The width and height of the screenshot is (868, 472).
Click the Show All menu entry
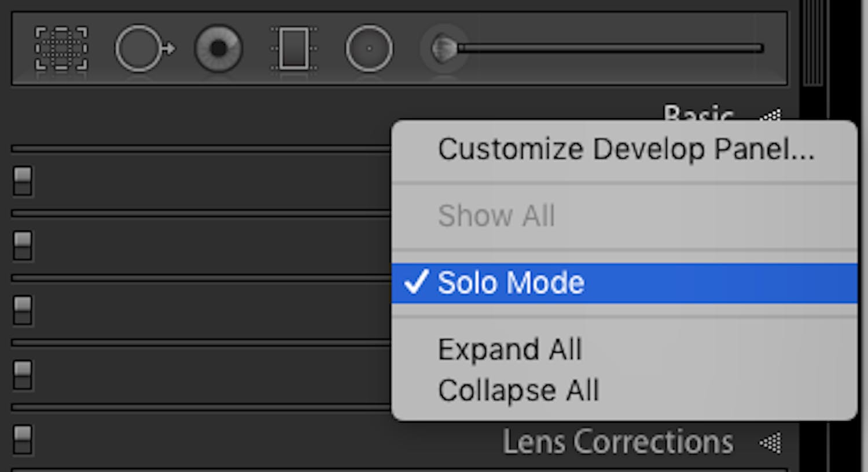[x=496, y=216]
